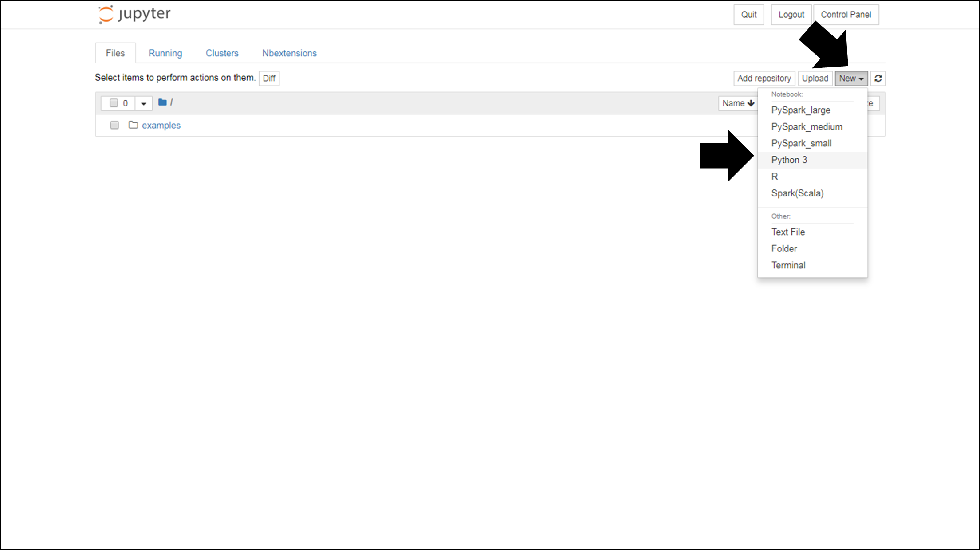Image resolution: width=980 pixels, height=550 pixels.
Task: Click the blue root folder icon
Action: point(162,102)
